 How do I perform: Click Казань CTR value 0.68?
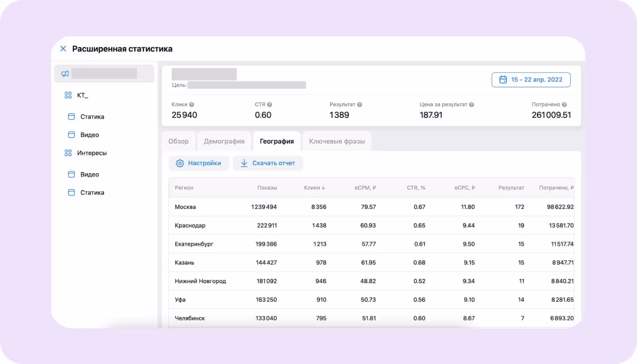pyautogui.click(x=420, y=263)
